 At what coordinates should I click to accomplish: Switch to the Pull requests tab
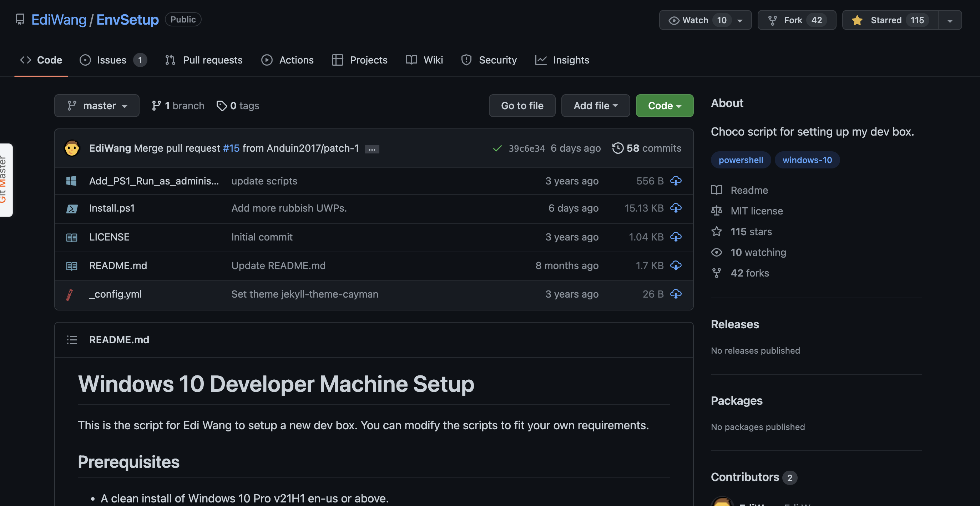pos(203,60)
